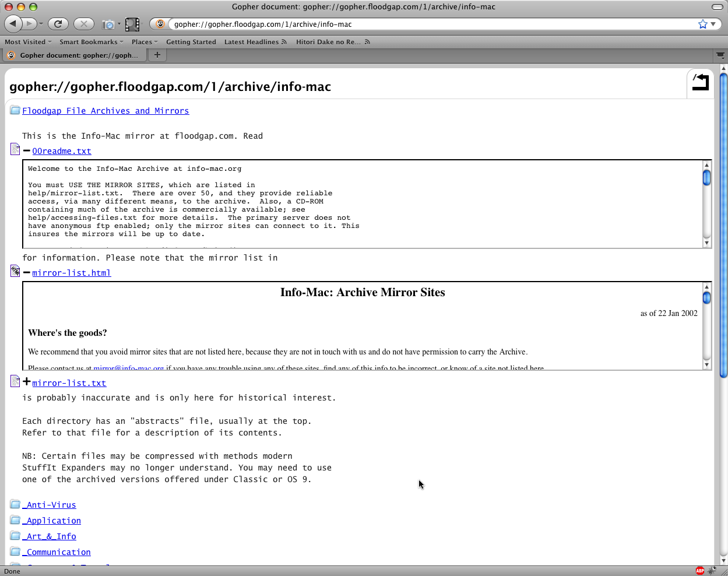Click inside the URL address field
The image size is (728, 576).
click(431, 24)
